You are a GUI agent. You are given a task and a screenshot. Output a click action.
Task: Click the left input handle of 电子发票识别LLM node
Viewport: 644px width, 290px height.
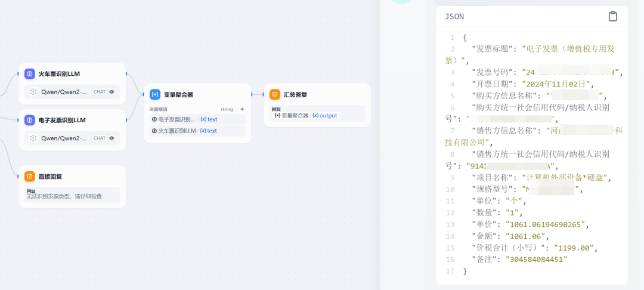[x=18, y=121]
